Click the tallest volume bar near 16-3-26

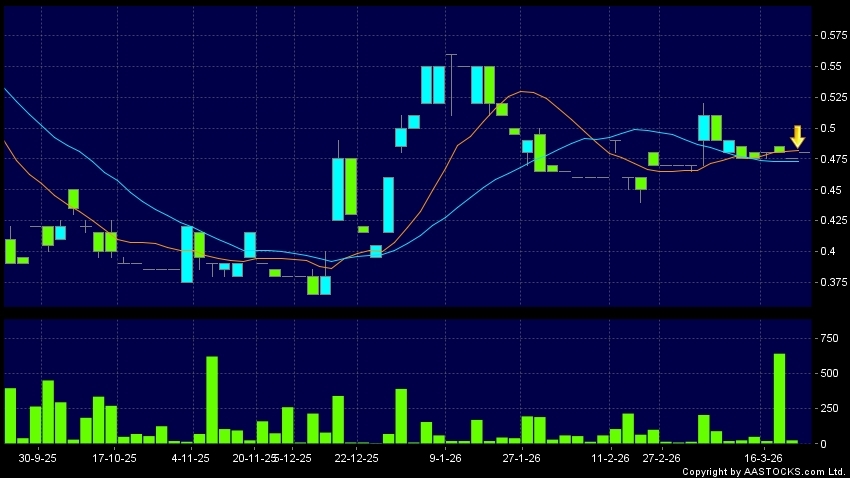pyautogui.click(x=779, y=397)
